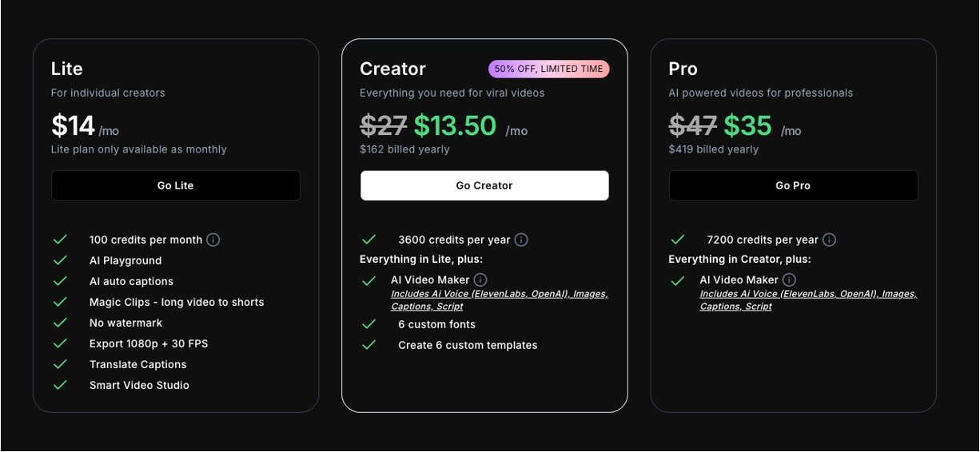The height and width of the screenshot is (452, 980).
Task: Open the Creator plan's Includes Ai Voice link
Action: tap(499, 299)
